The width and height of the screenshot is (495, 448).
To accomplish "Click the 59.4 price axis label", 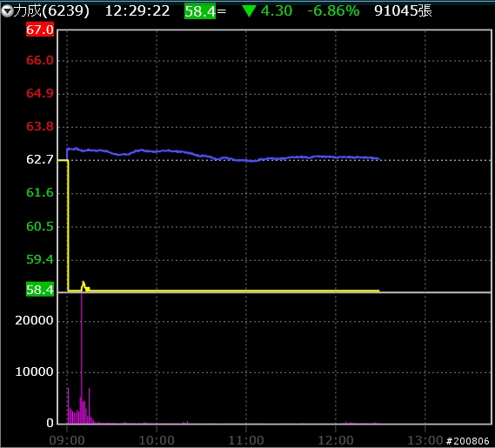I will [x=40, y=259].
